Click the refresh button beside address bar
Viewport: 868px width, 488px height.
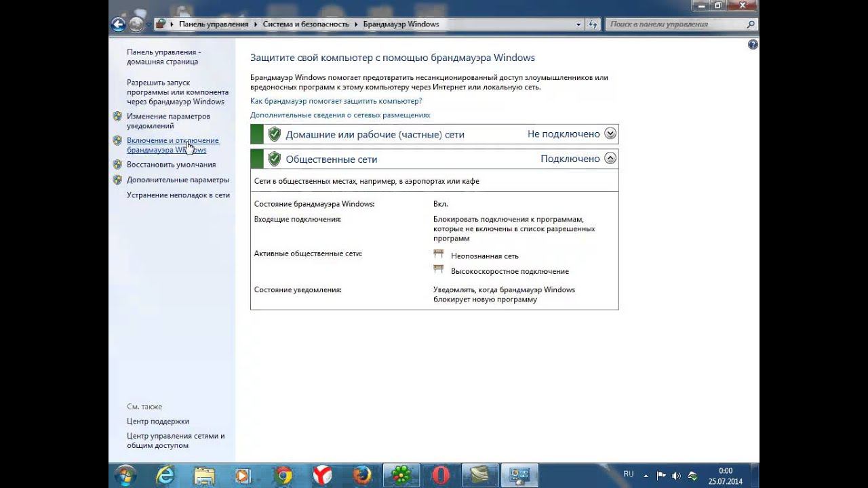[x=593, y=24]
